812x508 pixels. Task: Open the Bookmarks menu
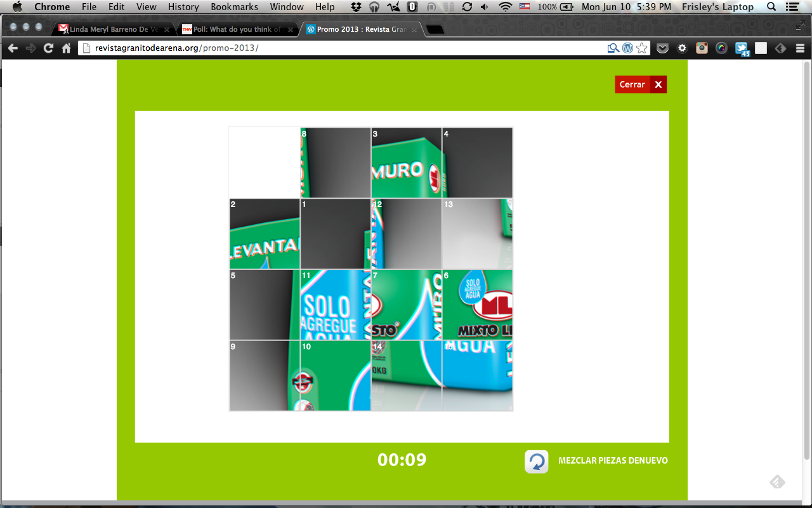(x=234, y=7)
